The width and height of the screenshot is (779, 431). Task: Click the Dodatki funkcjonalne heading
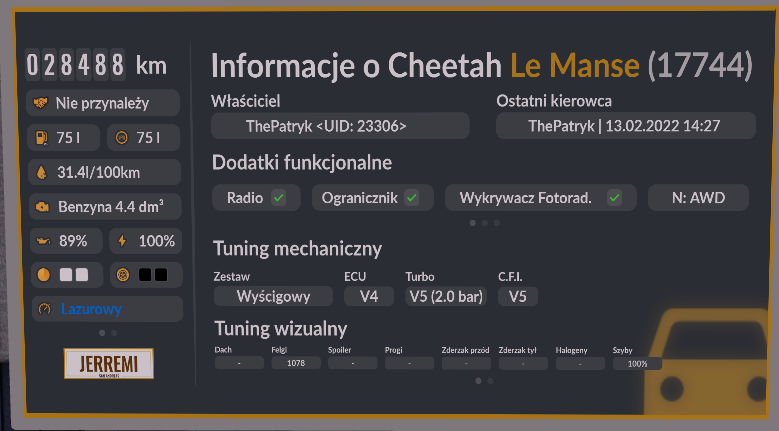pos(302,163)
